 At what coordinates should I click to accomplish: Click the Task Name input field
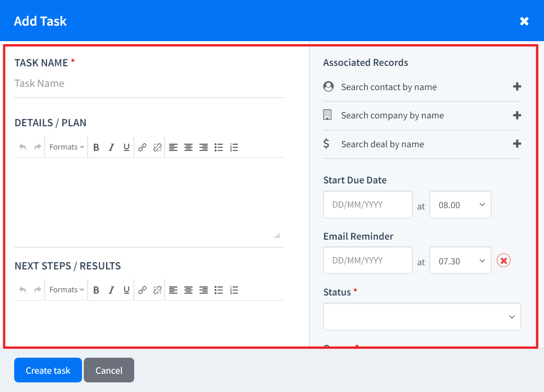[x=149, y=84]
